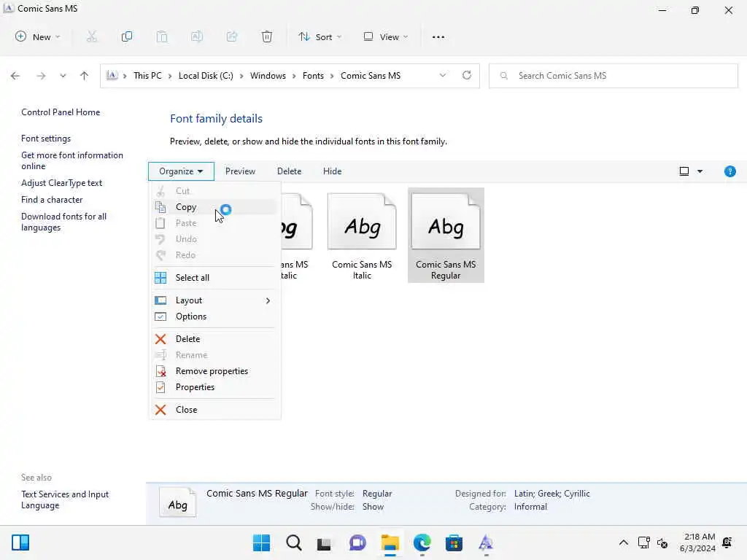
Task: Click the network tray icon
Action: 643,542
